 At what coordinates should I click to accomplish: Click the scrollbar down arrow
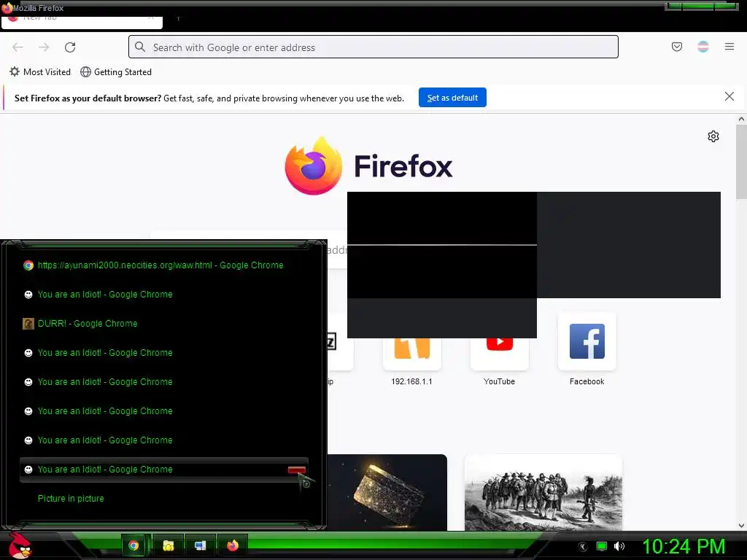[741, 526]
